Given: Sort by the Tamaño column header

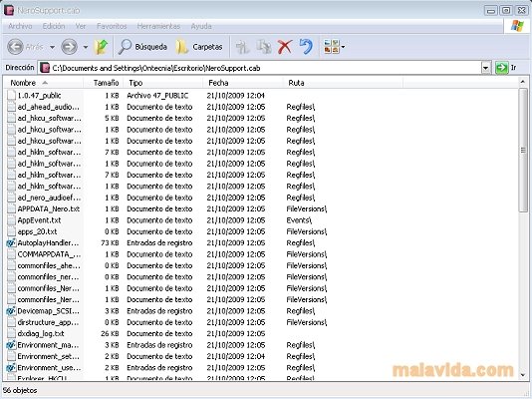Looking at the screenshot, I should click(104, 83).
